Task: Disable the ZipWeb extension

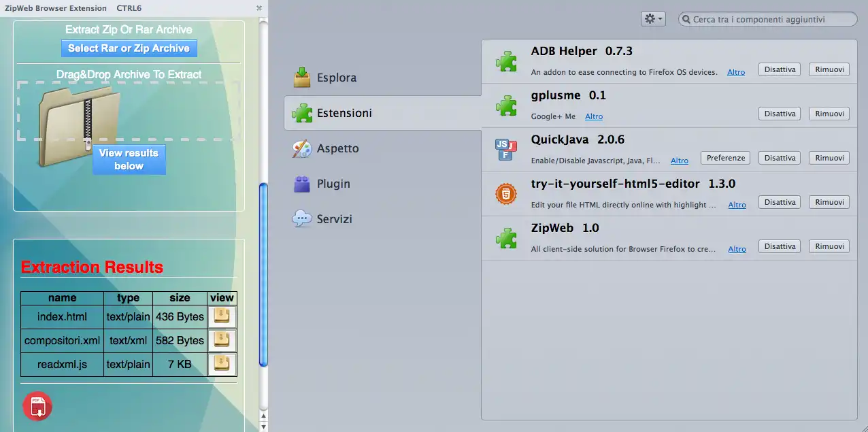Action: [780, 246]
